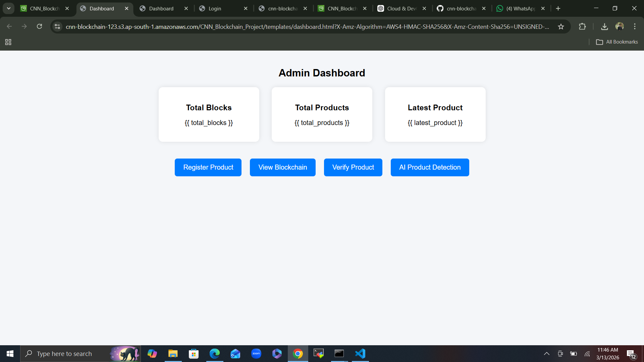The width and height of the screenshot is (644, 362).
Task: Open the apps grid in bookmarks bar
Action: (8, 42)
